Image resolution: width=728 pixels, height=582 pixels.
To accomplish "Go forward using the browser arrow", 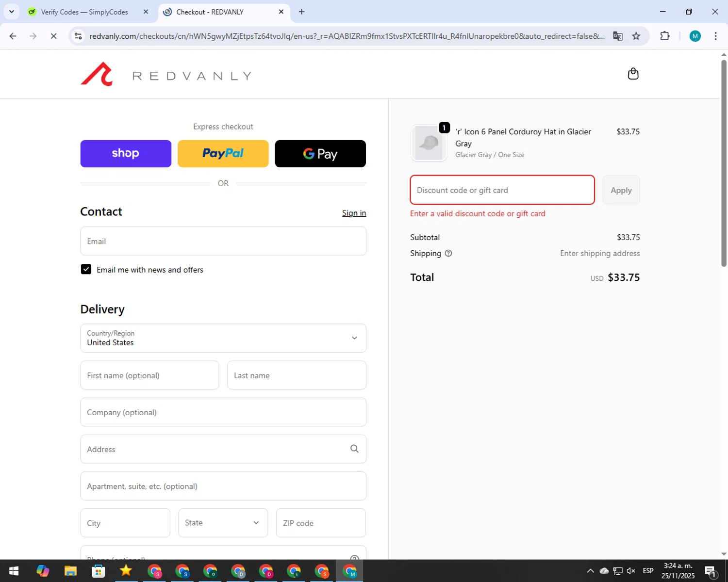I will [x=33, y=36].
